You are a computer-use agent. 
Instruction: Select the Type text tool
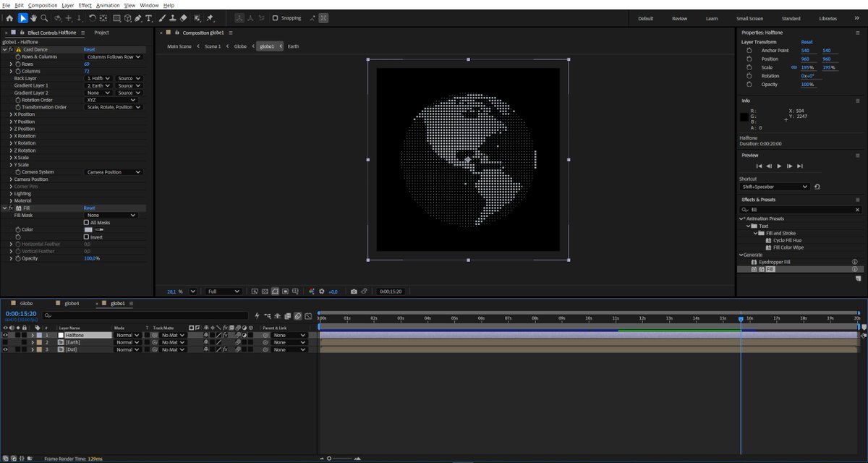pos(148,18)
